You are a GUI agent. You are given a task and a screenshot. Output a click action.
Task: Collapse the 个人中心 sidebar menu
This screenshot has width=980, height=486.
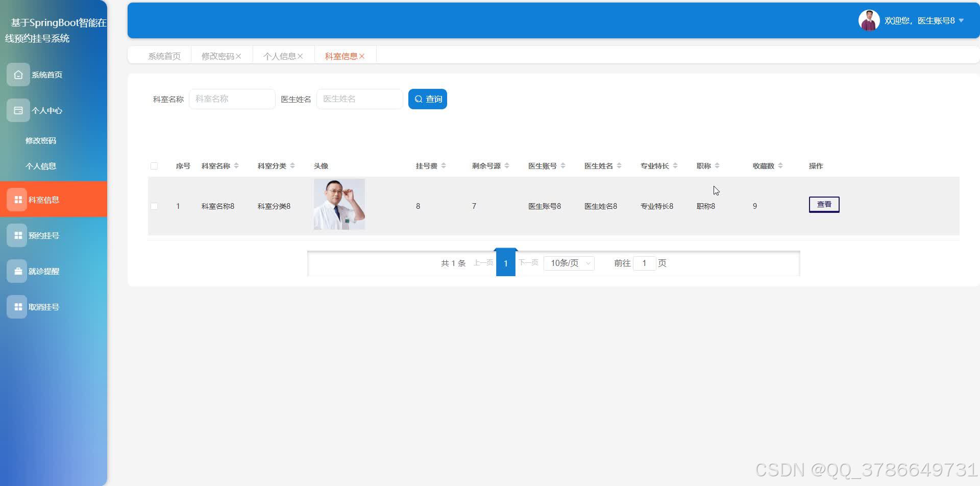(x=54, y=110)
